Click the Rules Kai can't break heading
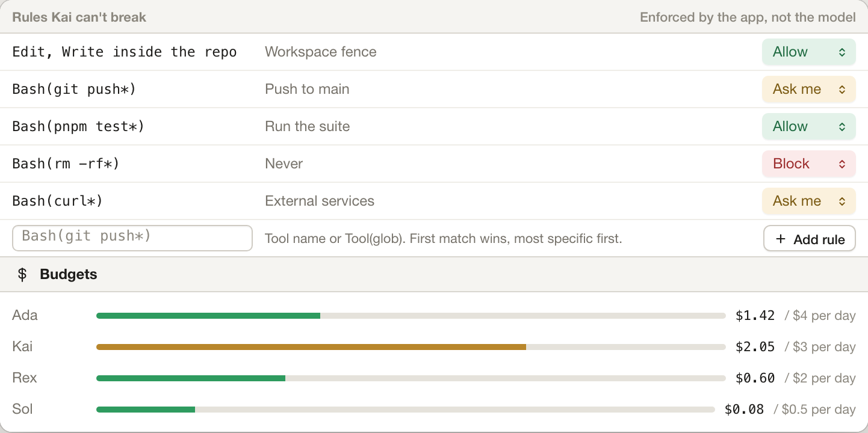 (79, 17)
